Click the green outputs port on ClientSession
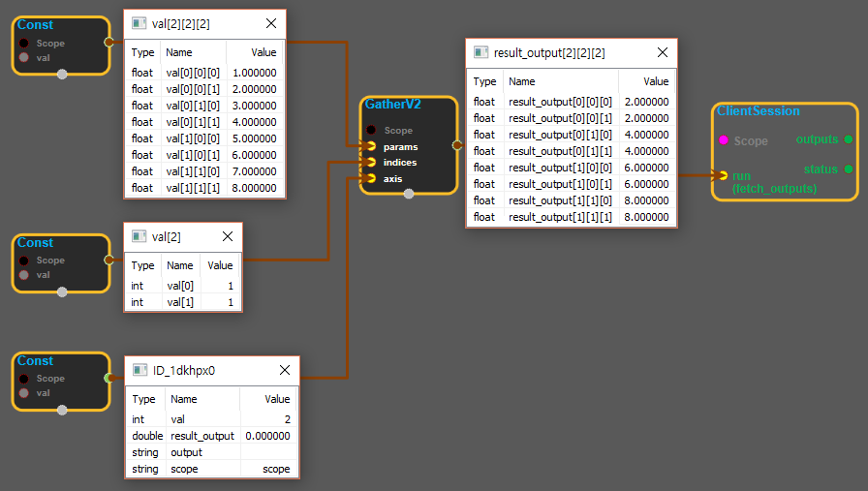 pyautogui.click(x=849, y=139)
